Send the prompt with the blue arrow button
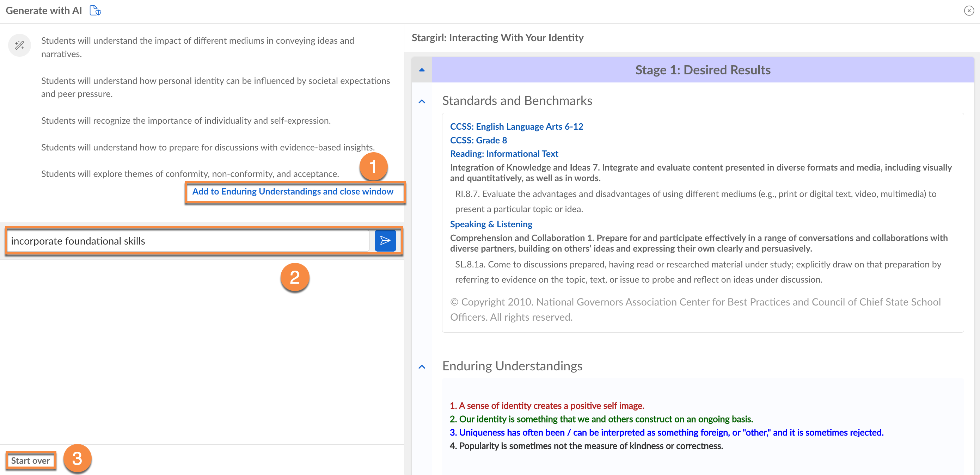 click(x=385, y=240)
